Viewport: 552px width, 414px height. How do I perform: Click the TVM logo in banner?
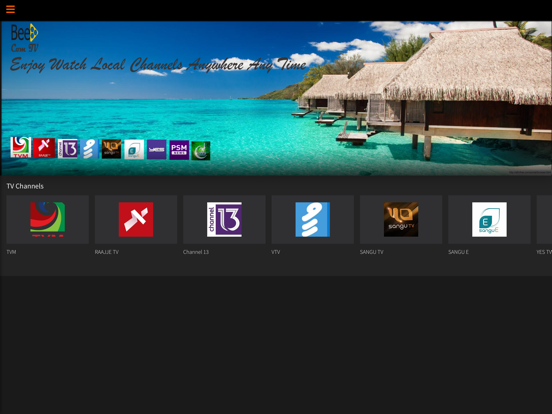(21, 147)
